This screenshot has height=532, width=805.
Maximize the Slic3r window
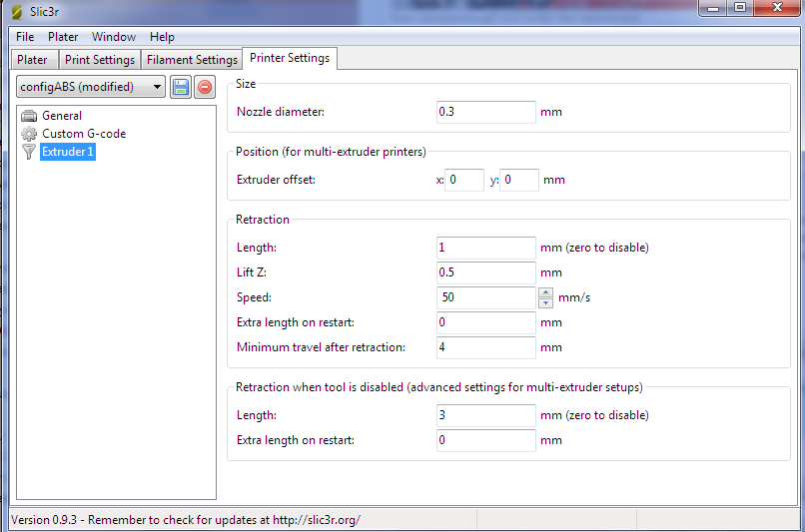click(740, 8)
